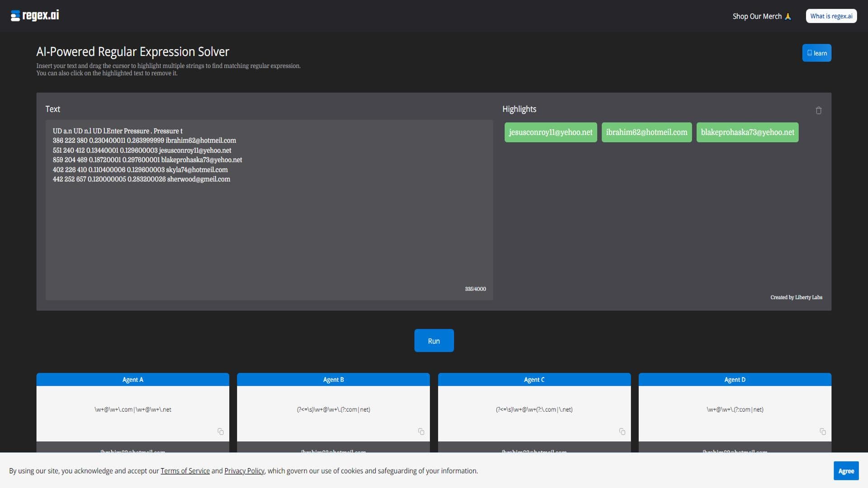Open What is regex.ai
Viewport: 868px width, 488px height.
(x=831, y=15)
